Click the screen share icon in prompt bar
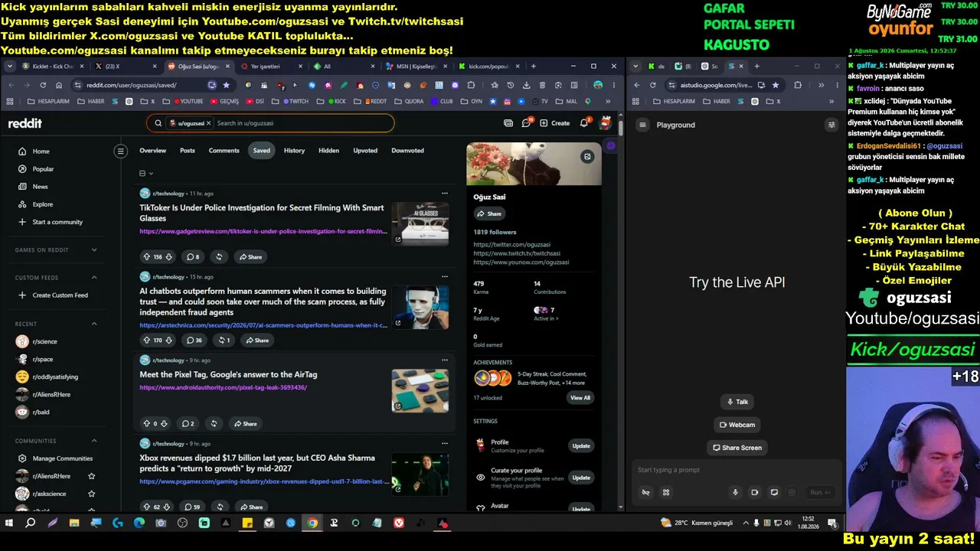 pos(774,493)
